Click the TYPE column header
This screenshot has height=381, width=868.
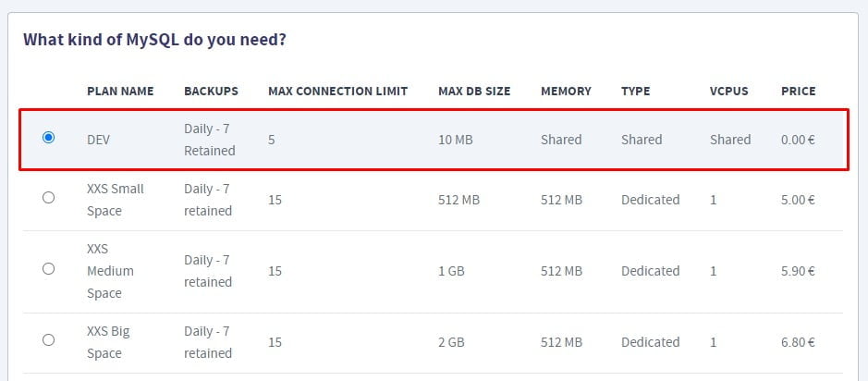(x=635, y=92)
